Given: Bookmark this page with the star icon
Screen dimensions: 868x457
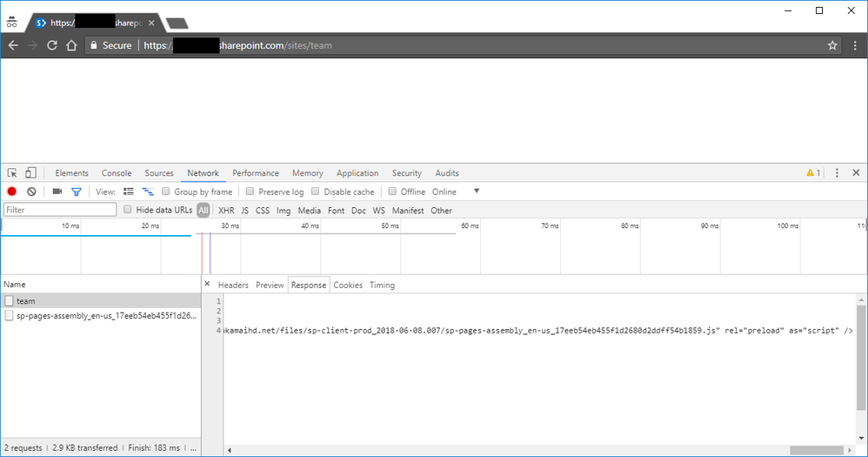Looking at the screenshot, I should 832,45.
